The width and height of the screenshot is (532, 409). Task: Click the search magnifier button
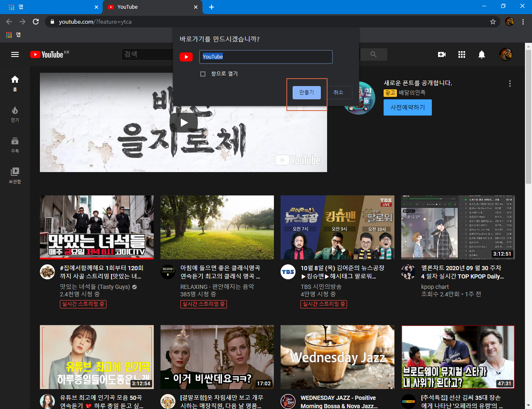373,54
